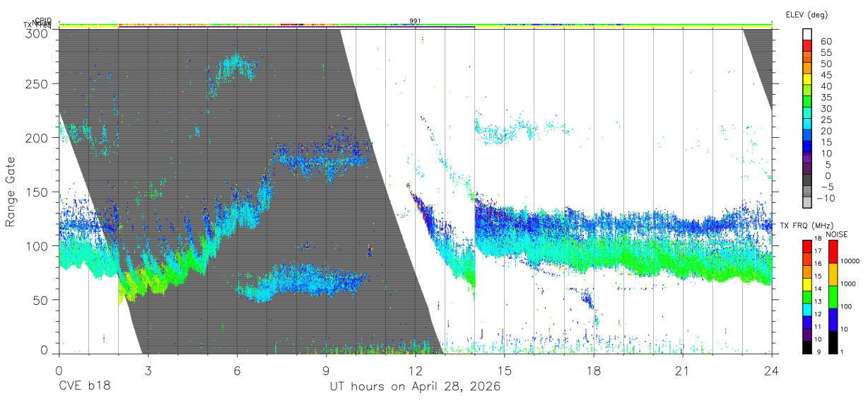Click the 50 tick label on the Range Gate axis

point(40,299)
